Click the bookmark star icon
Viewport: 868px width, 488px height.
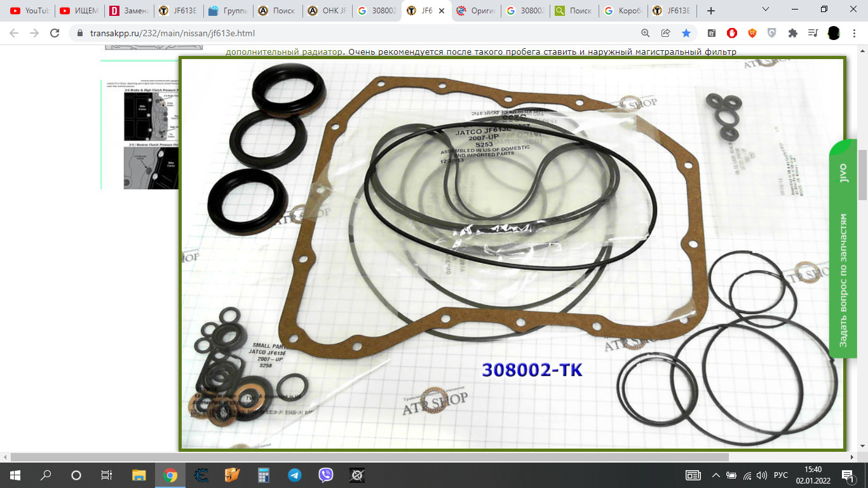(x=686, y=33)
